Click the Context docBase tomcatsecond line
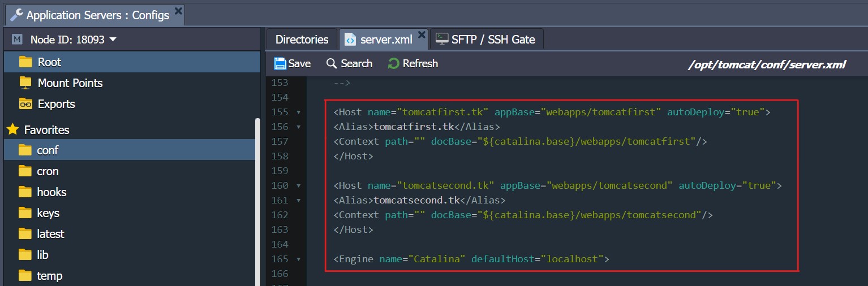Image resolution: width=868 pixels, height=286 pixels. pos(523,215)
